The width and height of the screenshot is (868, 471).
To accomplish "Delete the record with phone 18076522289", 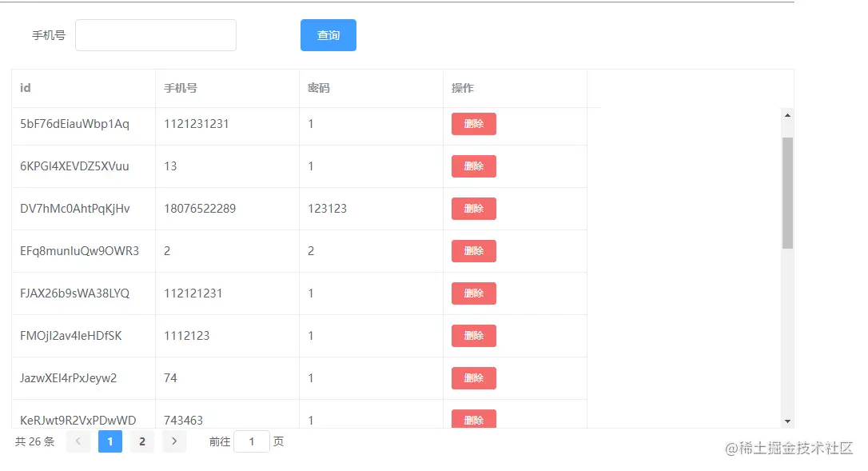I will (473, 208).
